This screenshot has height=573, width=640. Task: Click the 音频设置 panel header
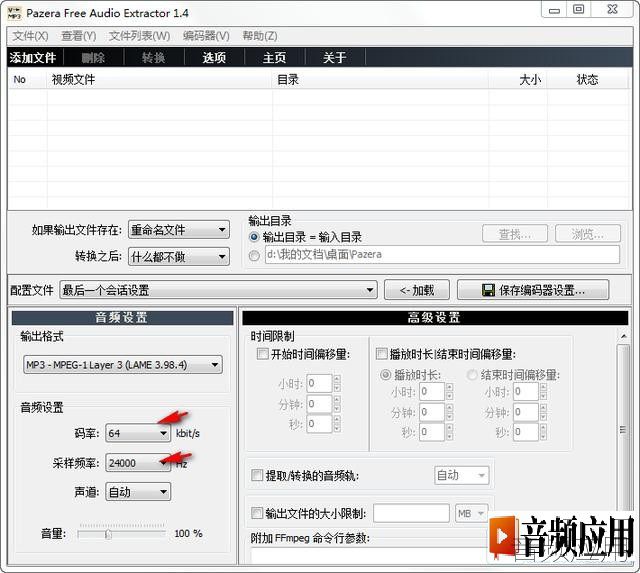(x=122, y=318)
